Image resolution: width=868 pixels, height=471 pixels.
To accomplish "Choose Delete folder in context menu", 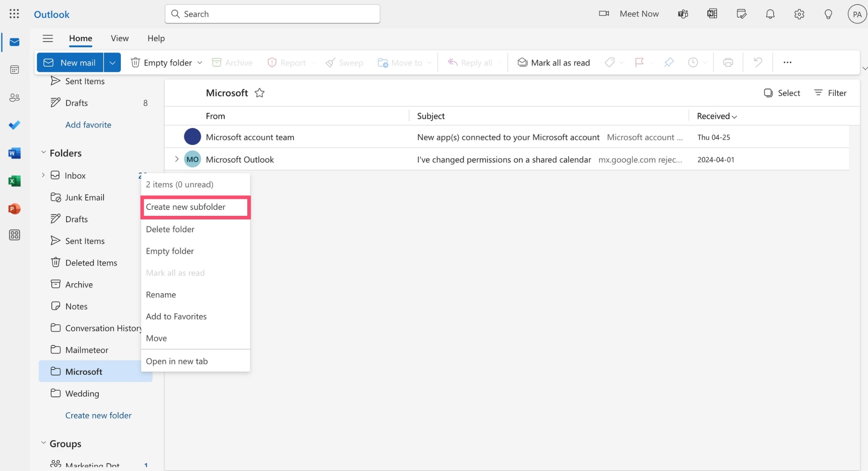I will coord(195,229).
